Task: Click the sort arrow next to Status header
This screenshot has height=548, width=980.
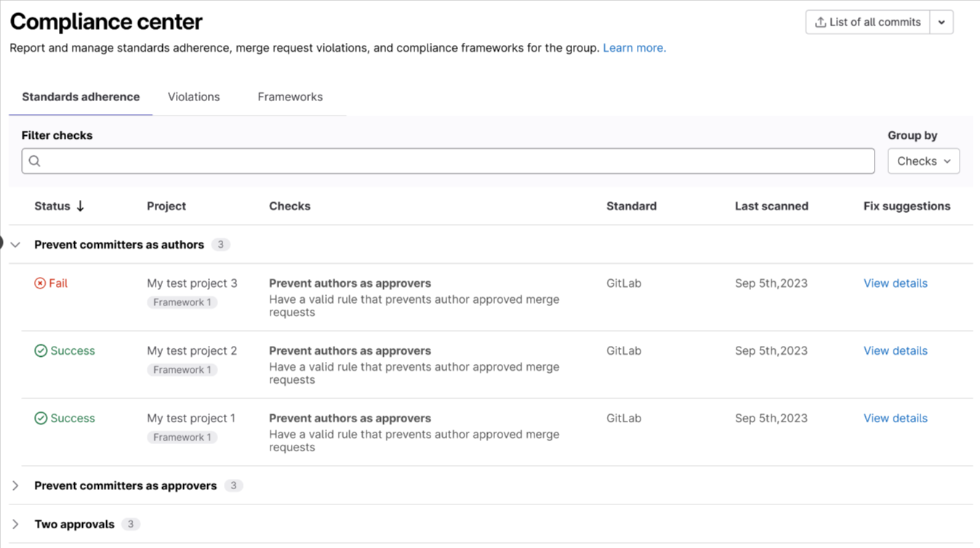Action: (x=80, y=206)
